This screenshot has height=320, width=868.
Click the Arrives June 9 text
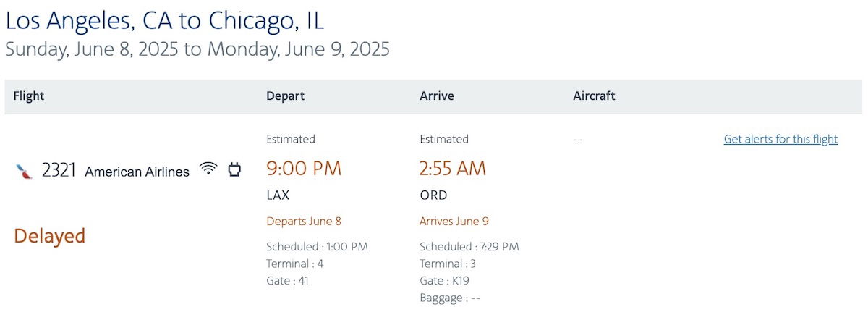(x=454, y=221)
